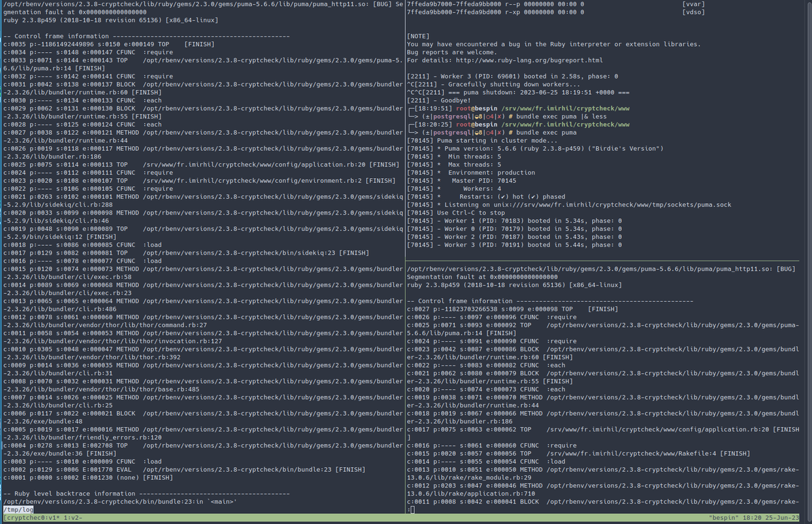Screen dimensions: 812x524
Task: Select "Worker 0 (PID: 70179)" line
Action: tap(514, 229)
